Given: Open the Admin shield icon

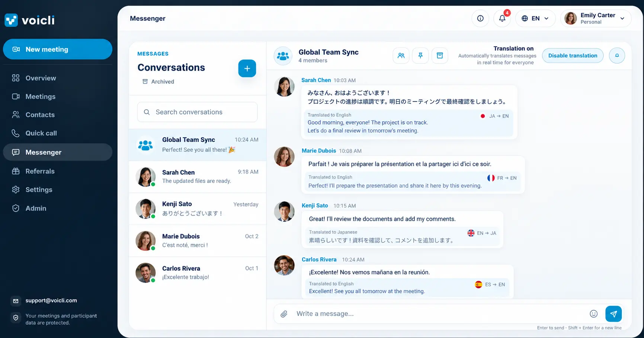Looking at the screenshot, I should 16,208.
